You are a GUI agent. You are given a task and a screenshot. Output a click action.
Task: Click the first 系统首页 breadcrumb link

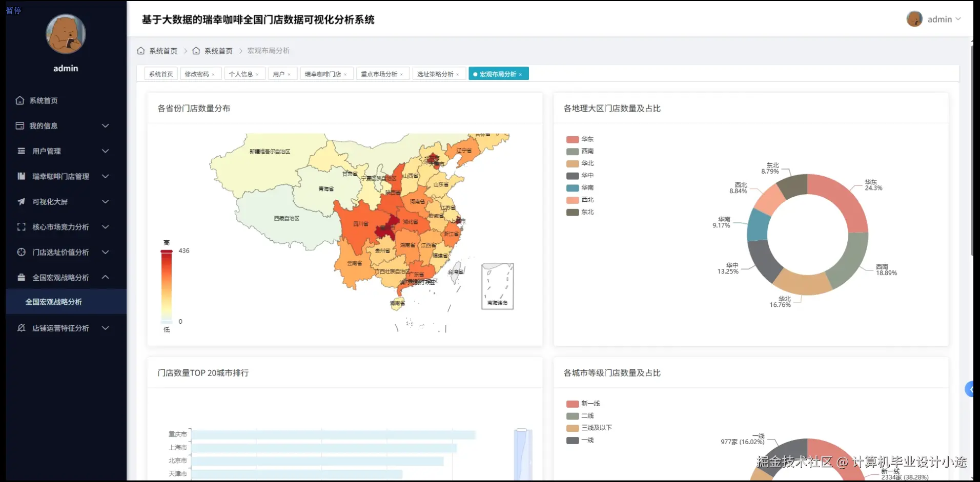[163, 51]
